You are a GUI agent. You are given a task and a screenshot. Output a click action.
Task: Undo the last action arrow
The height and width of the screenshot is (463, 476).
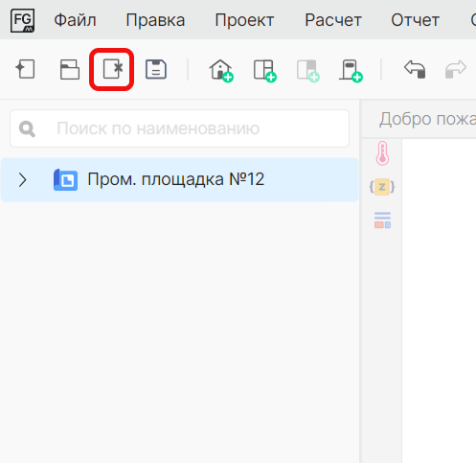point(415,69)
